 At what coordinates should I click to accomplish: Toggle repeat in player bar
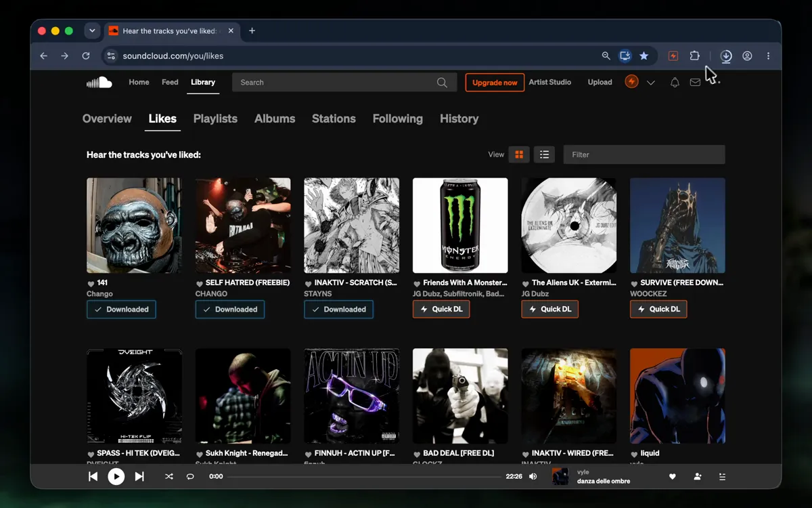pos(190,477)
